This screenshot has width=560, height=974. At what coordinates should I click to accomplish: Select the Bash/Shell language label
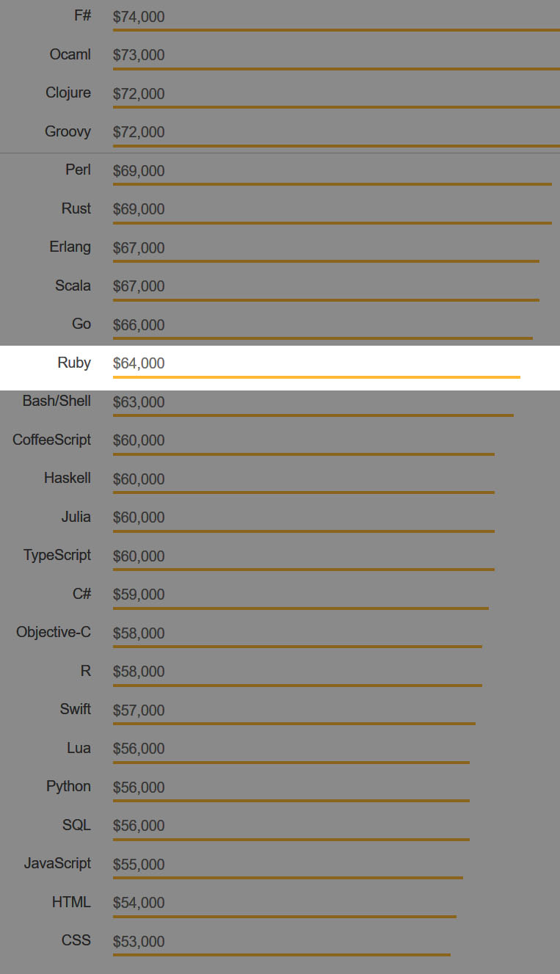pyautogui.click(x=57, y=401)
